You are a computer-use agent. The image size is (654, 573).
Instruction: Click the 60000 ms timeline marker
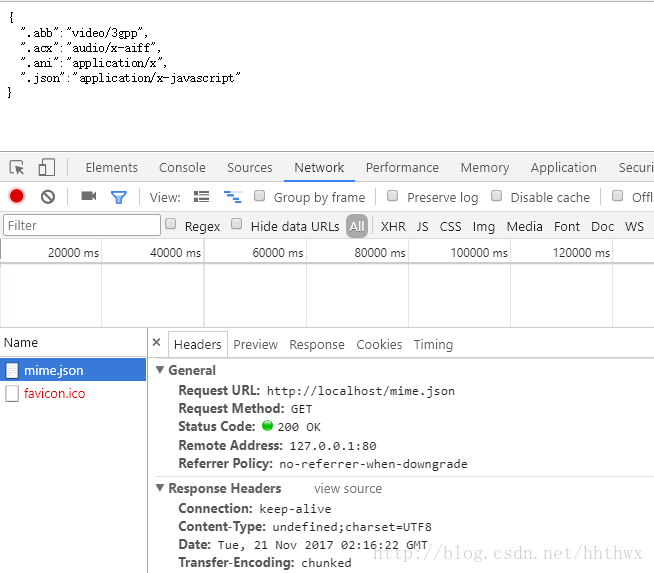pyautogui.click(x=278, y=253)
